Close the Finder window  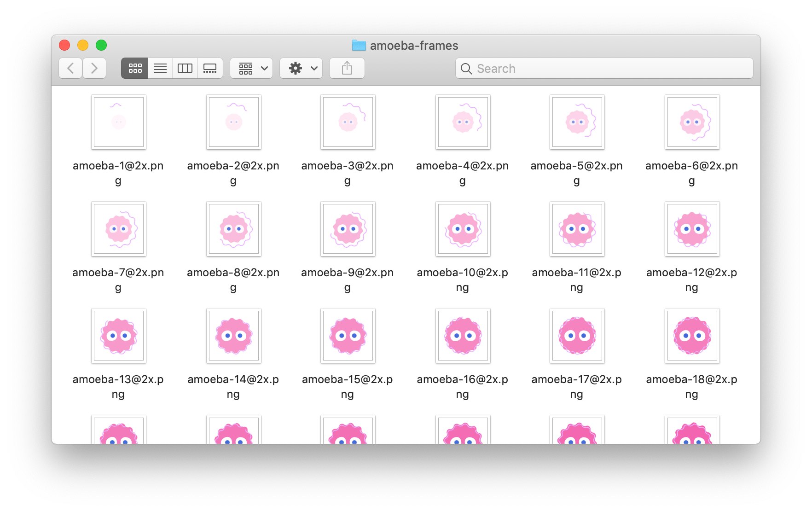[x=64, y=45]
